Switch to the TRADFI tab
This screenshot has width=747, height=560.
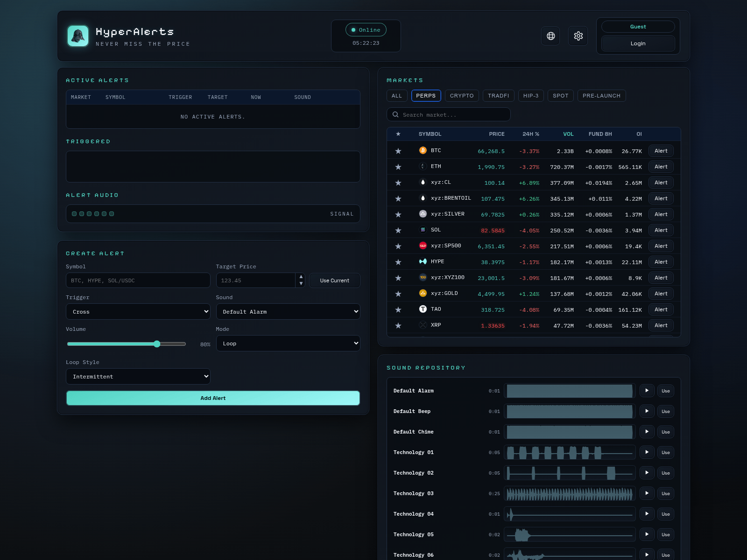pos(499,96)
